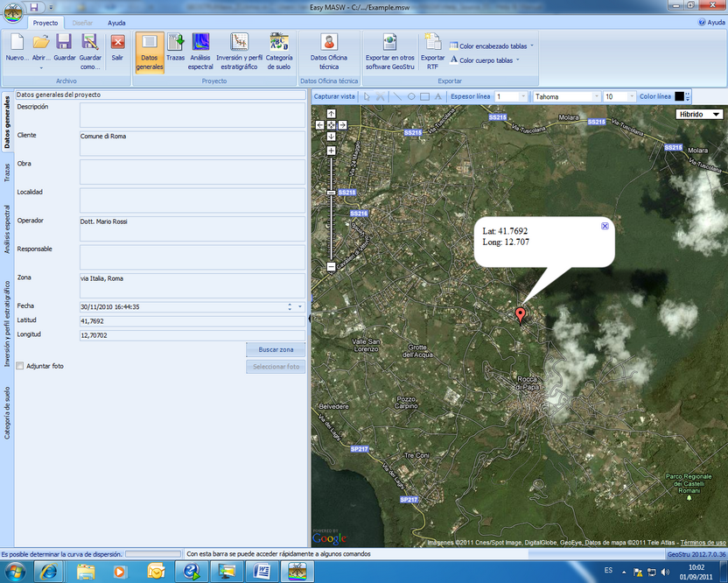Export project as RTF
728x583 pixels.
pos(433,52)
